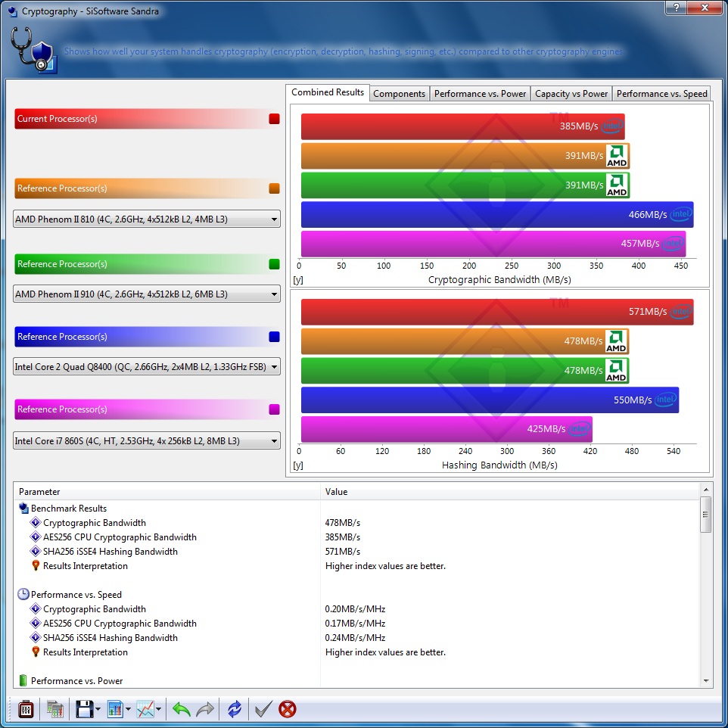Click the Intel logo on the 466MB/s blue bar
This screenshot has height=728, width=728.
pos(680,214)
